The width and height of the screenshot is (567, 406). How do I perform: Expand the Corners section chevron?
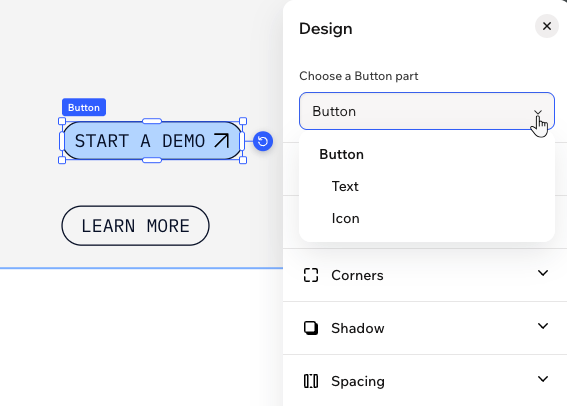click(x=543, y=273)
